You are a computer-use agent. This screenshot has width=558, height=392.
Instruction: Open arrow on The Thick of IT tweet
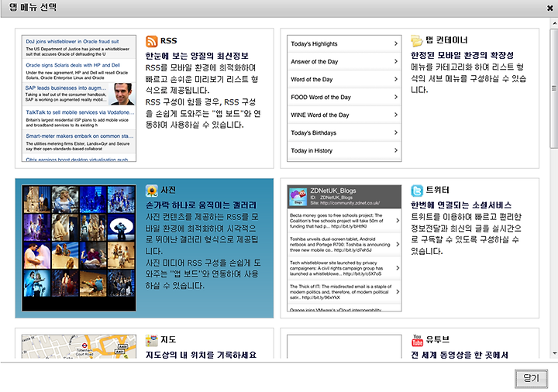[398, 292]
